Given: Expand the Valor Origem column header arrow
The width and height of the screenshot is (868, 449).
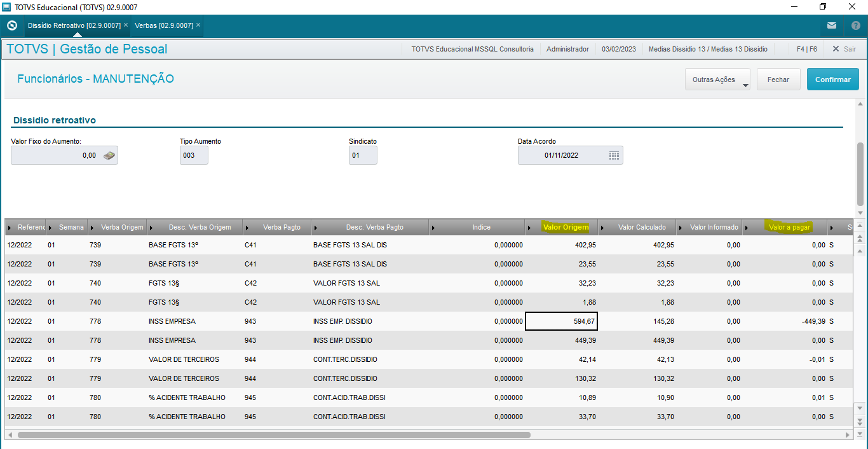Looking at the screenshot, I should [x=529, y=227].
